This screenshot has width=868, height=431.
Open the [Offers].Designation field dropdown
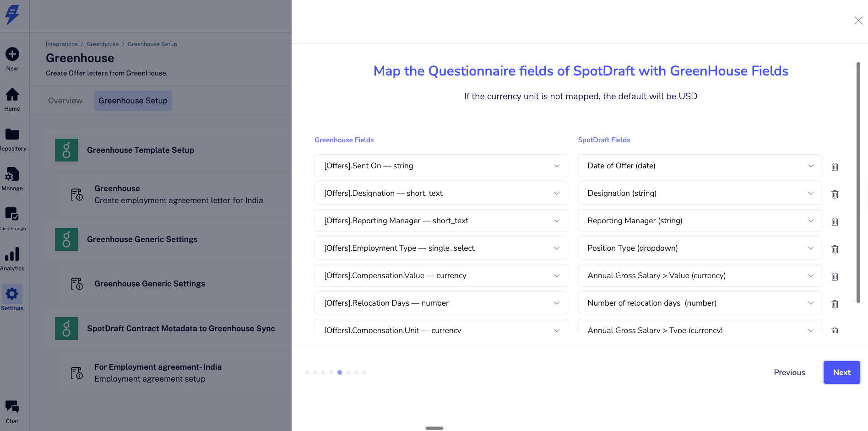pos(441,193)
